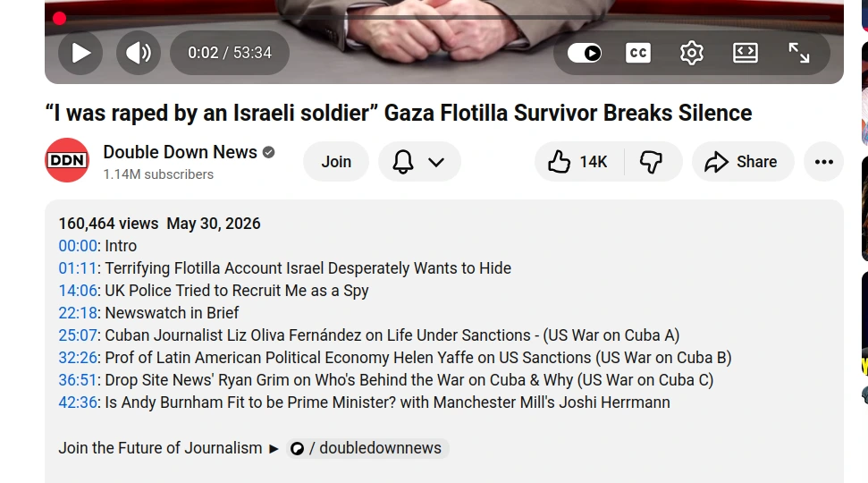This screenshot has width=868, height=483.
Task: Join the Double Down News channel
Action: 336,162
